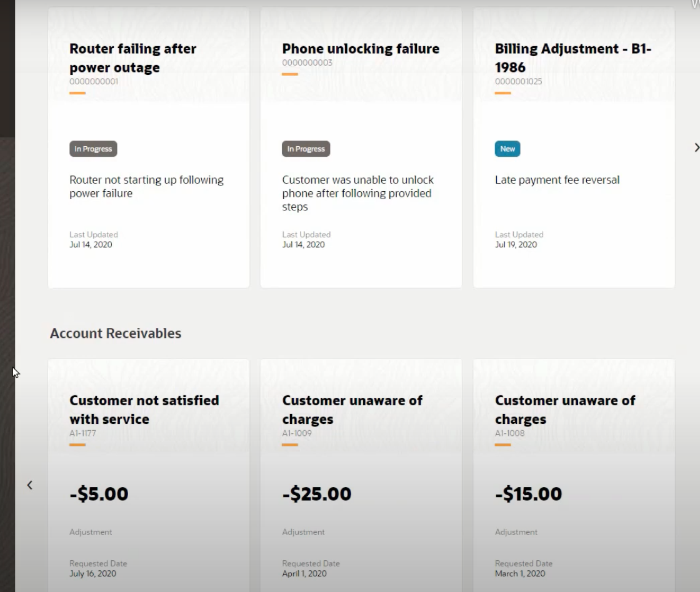
Task: Click request number 0000000003
Action: click(x=307, y=62)
